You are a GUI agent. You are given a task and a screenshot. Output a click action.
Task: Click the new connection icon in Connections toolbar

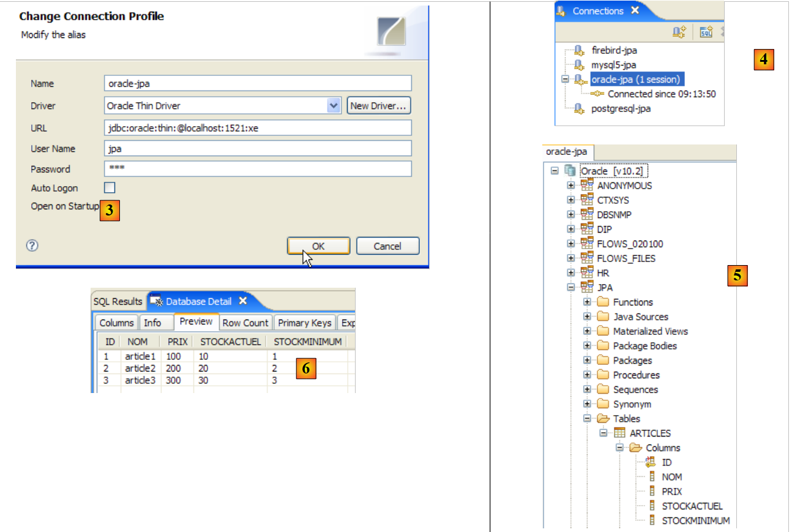click(679, 32)
